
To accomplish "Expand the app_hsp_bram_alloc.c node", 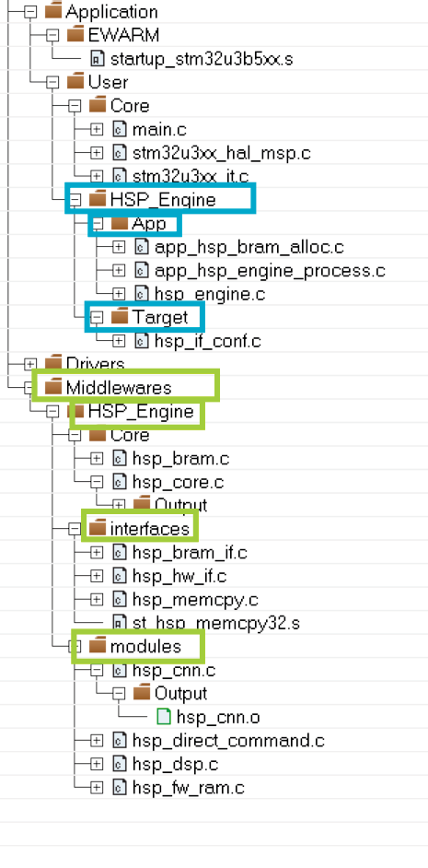I will (119, 247).
